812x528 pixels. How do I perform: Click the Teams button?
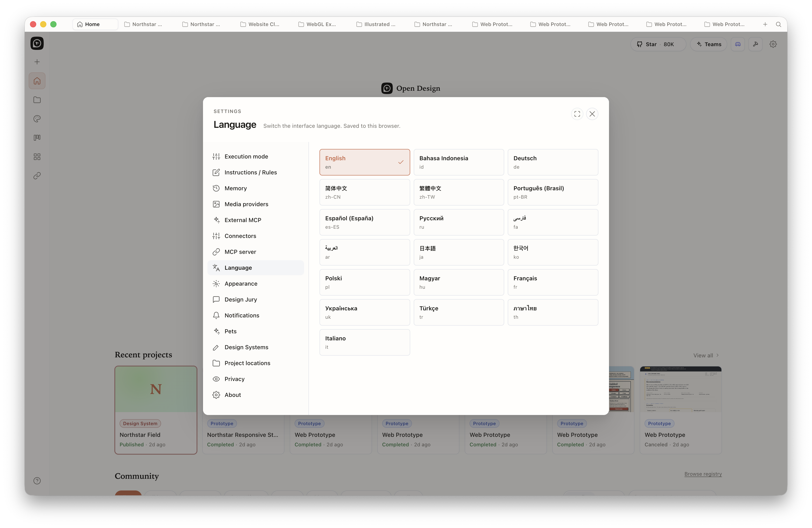(709, 44)
